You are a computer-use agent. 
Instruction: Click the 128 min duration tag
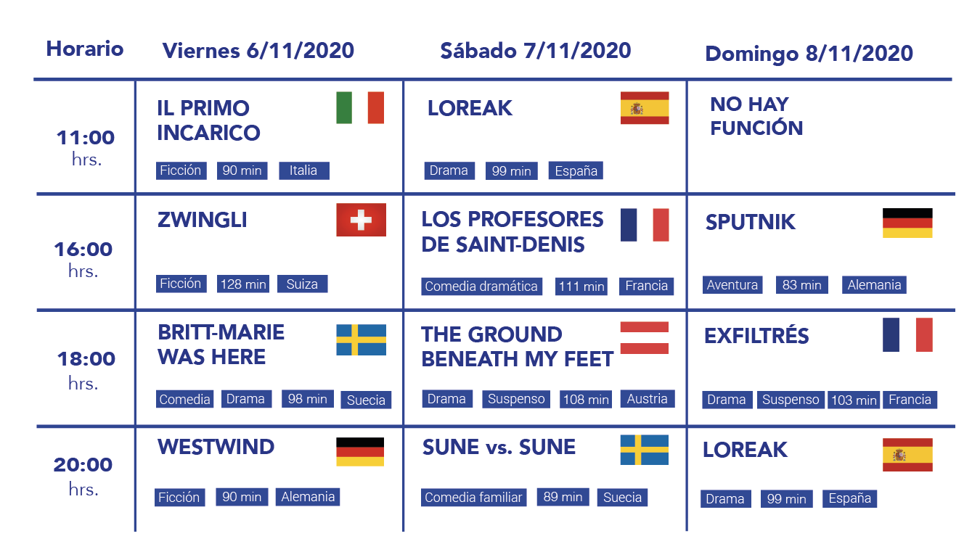[x=243, y=284]
